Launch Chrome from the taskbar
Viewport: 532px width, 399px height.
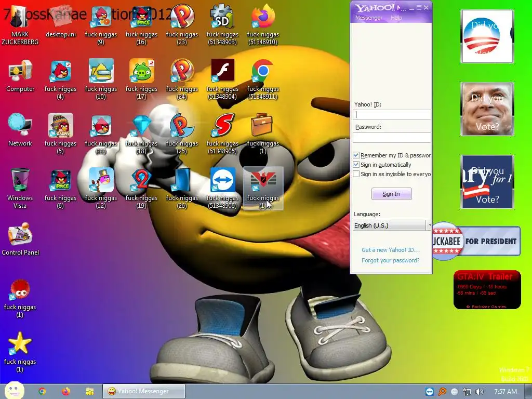[x=42, y=391]
